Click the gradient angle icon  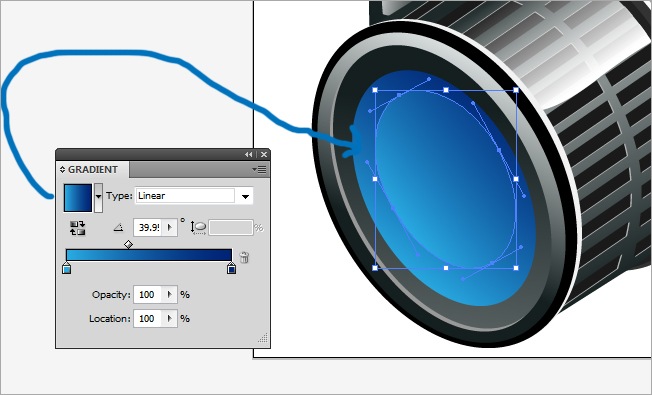119,227
